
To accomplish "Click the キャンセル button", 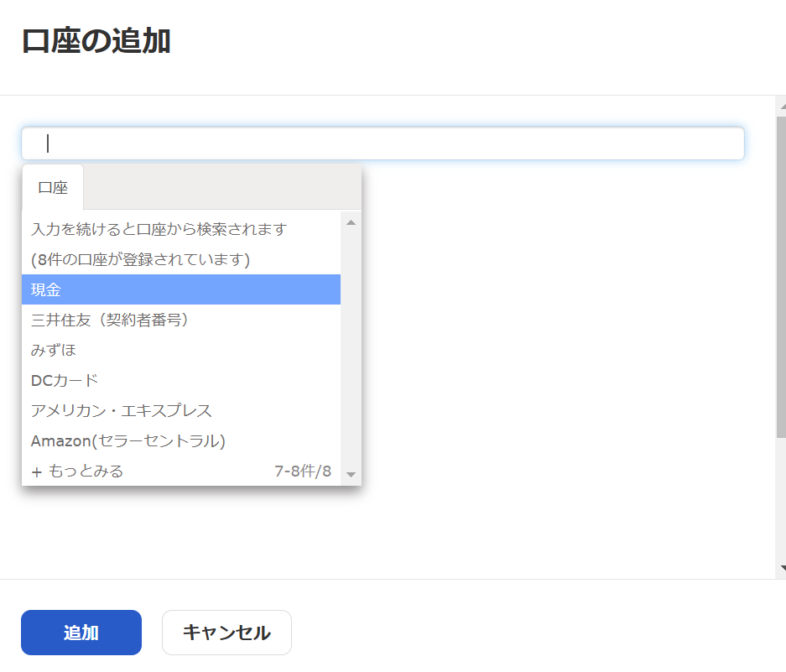I will (226, 633).
